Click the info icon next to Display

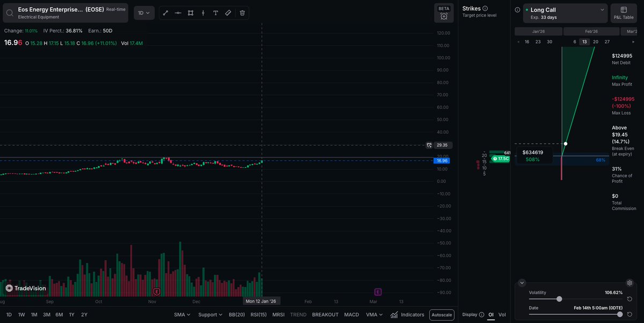pyautogui.click(x=482, y=315)
